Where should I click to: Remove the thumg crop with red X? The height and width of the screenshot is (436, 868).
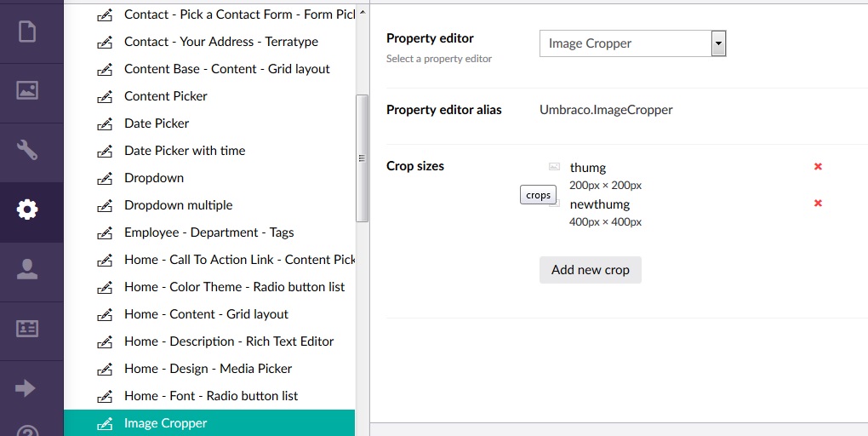[818, 166]
